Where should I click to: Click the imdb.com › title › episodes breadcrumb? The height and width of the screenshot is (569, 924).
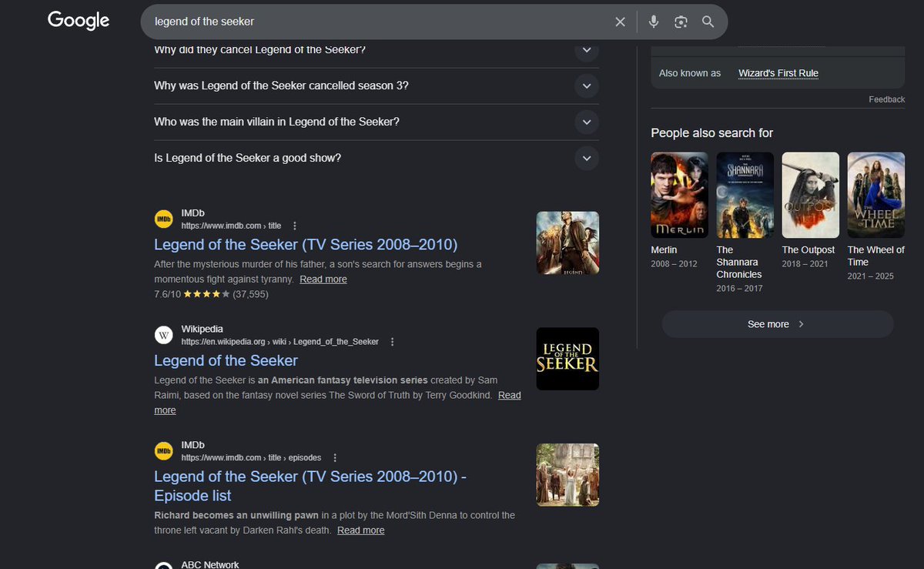tap(251, 458)
